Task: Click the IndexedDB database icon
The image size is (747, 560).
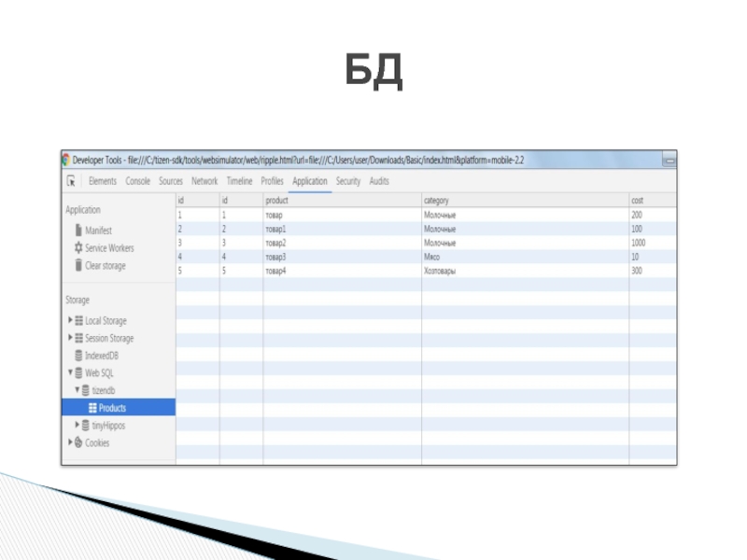Action: pyautogui.click(x=79, y=356)
